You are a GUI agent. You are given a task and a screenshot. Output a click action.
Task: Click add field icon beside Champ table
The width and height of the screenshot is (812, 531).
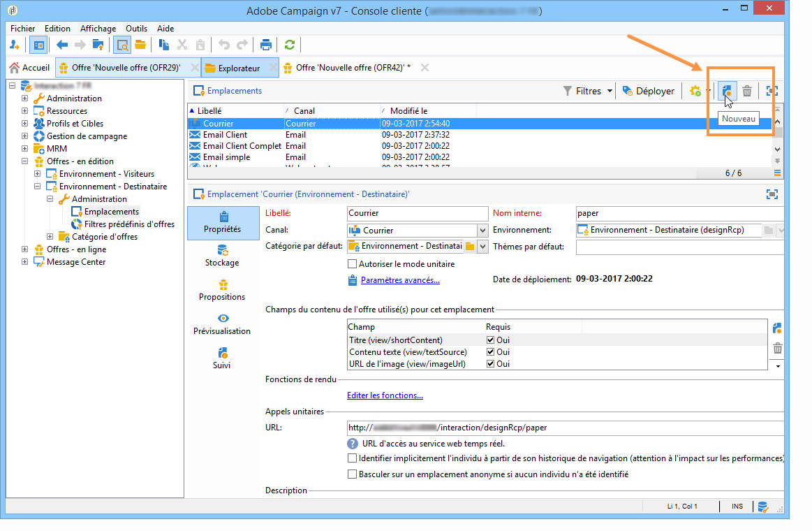[777, 328]
